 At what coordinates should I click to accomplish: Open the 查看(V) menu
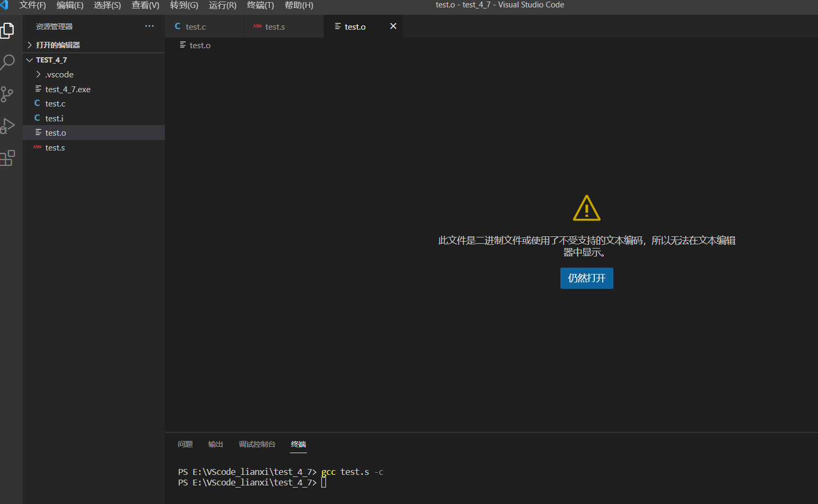[145, 5]
